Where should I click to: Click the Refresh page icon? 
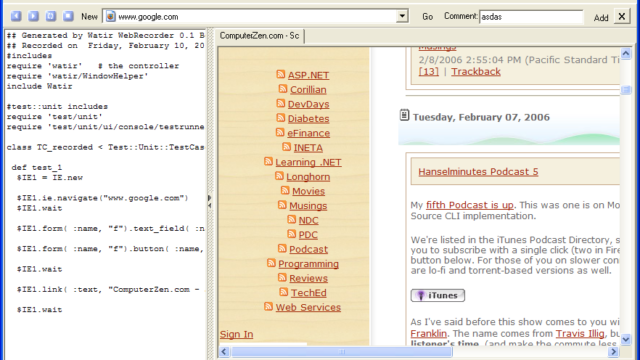point(51,16)
